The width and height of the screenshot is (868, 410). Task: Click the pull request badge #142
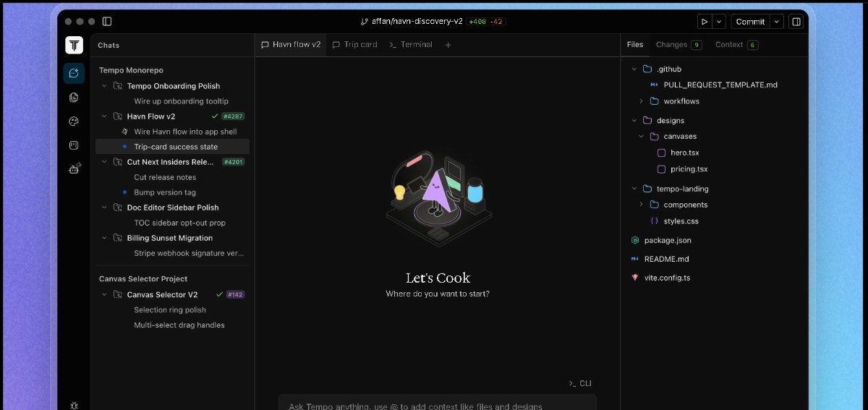click(x=235, y=295)
